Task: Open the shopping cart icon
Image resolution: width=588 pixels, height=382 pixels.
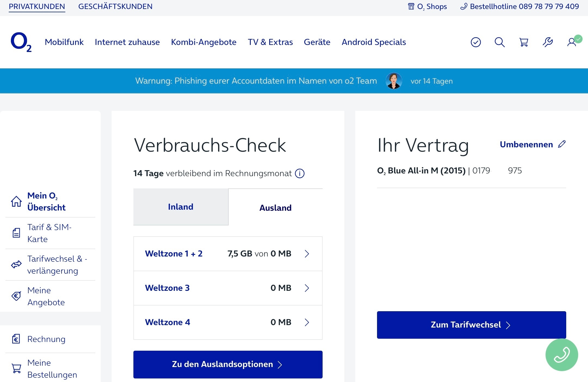Action: [x=523, y=42]
